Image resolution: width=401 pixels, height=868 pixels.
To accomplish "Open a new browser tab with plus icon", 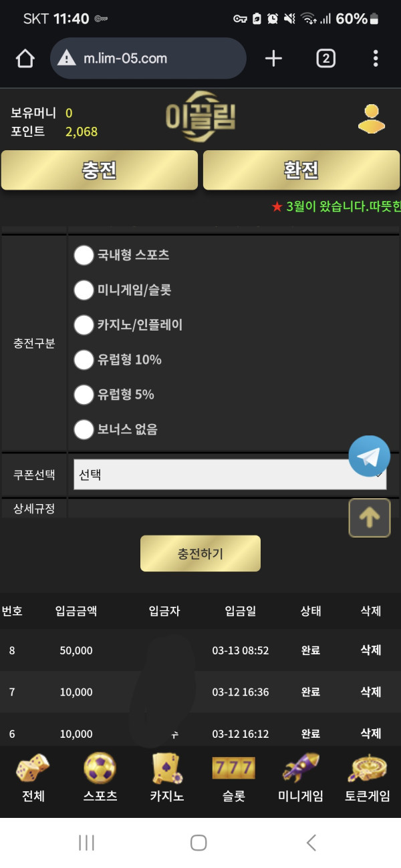I will 273,59.
